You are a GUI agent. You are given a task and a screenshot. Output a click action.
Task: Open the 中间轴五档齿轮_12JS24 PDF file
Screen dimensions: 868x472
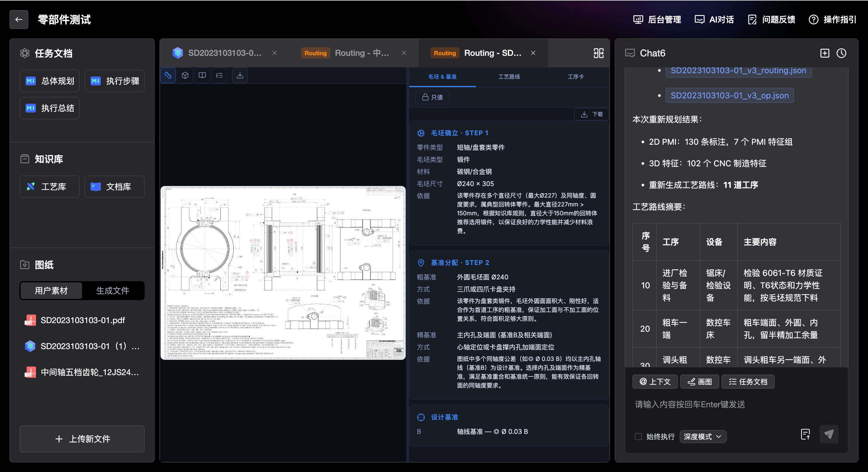[x=82, y=372]
